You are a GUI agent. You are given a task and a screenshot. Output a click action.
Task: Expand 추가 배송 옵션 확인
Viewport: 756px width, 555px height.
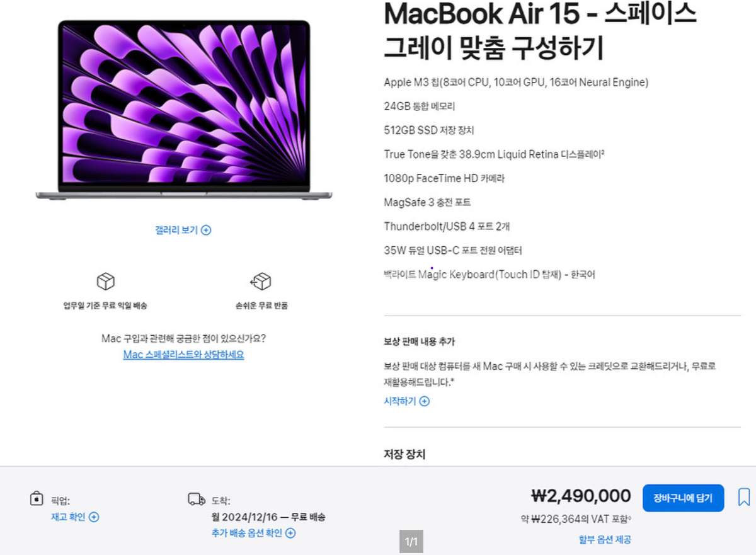coord(247,533)
